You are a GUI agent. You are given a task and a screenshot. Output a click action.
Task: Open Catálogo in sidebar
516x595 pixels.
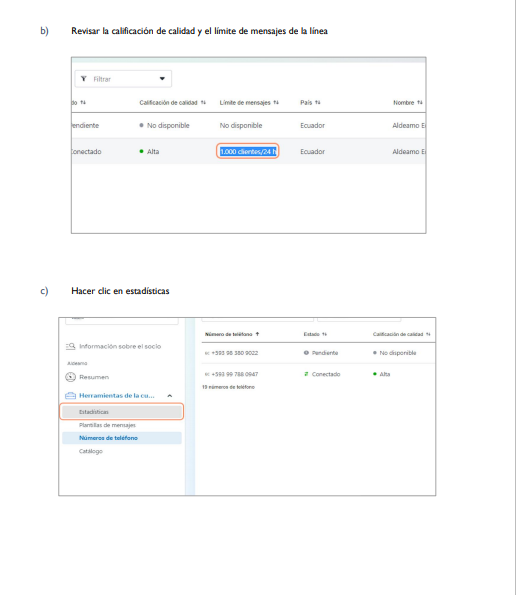pos(91,451)
